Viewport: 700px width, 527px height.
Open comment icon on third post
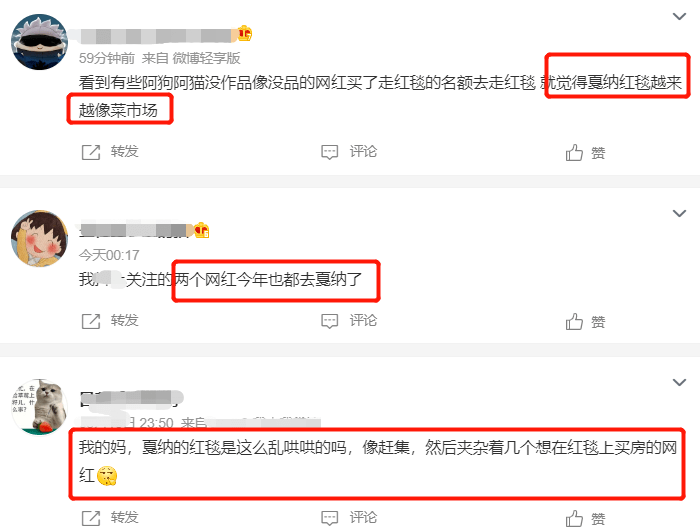[329, 518]
